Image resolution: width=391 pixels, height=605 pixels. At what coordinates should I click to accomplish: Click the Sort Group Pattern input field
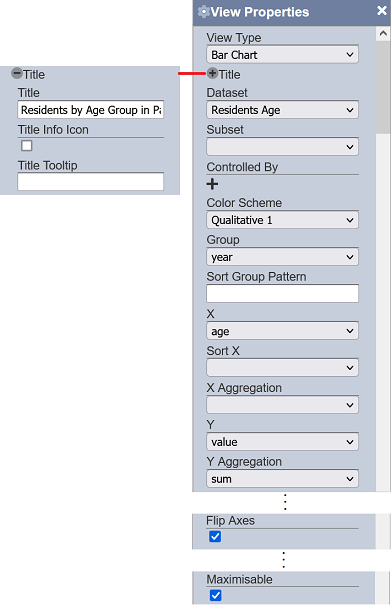[283, 294]
